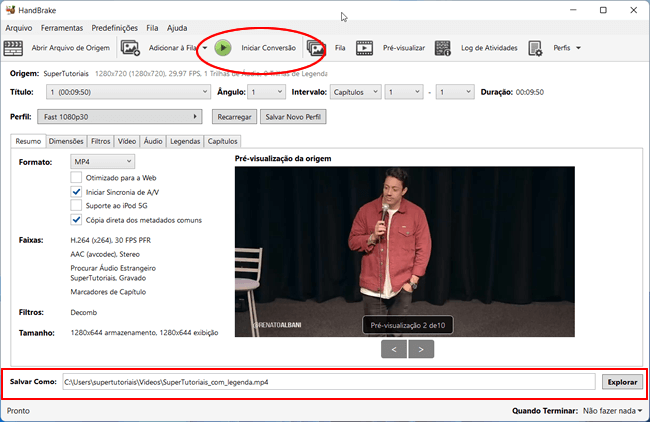Click the HandBrake app icon in title bar
The height and width of the screenshot is (422, 650).
pos(11,10)
